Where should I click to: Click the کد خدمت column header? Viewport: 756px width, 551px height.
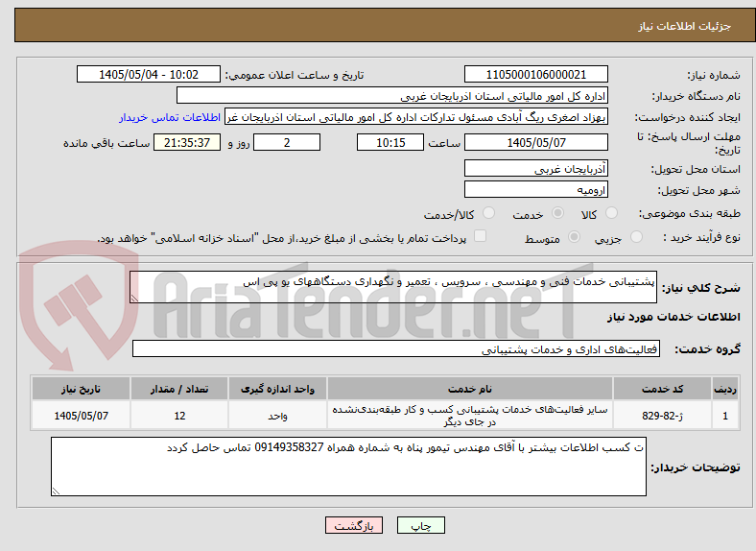[663, 389]
